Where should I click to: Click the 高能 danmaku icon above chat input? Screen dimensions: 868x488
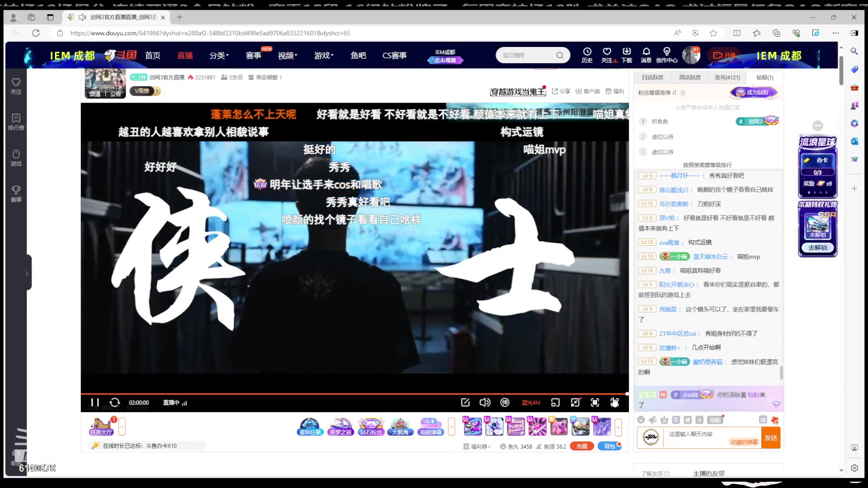pyautogui.click(x=716, y=420)
